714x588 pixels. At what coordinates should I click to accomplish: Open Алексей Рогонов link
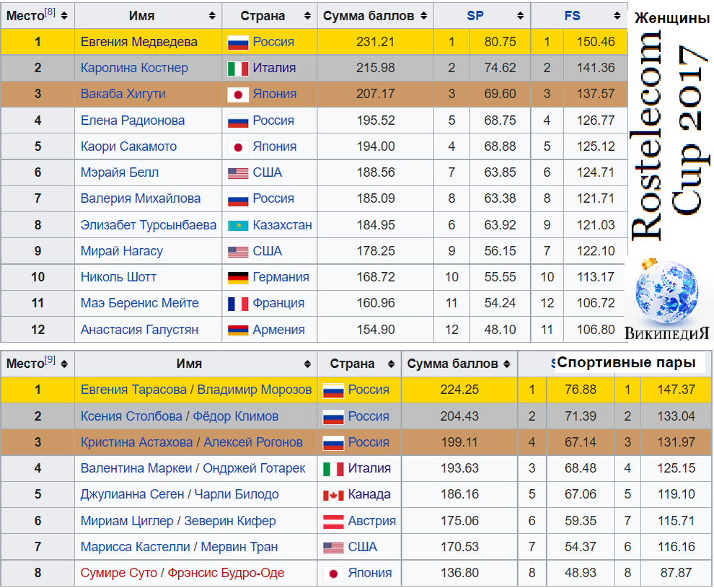pos(253,442)
